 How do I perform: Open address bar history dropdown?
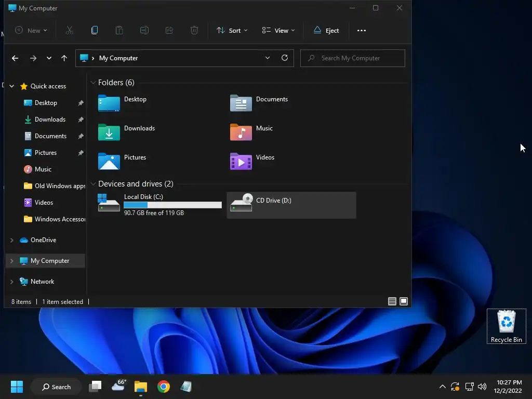pyautogui.click(x=268, y=58)
